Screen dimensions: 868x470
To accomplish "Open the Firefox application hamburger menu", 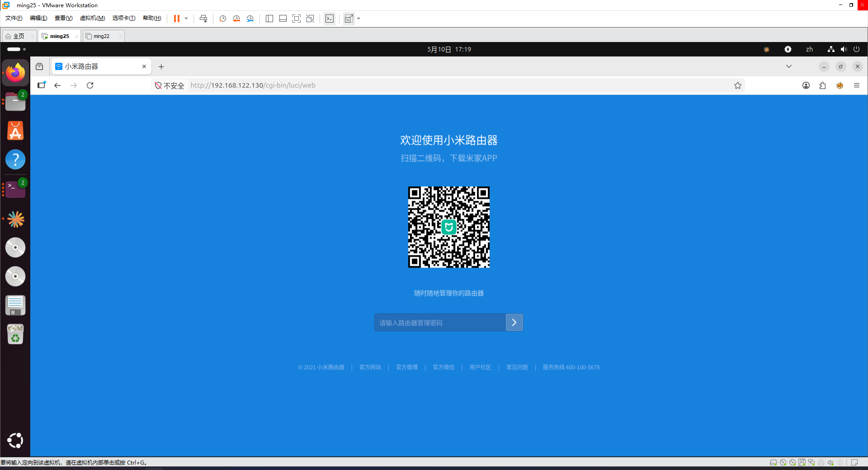I will pos(857,85).
